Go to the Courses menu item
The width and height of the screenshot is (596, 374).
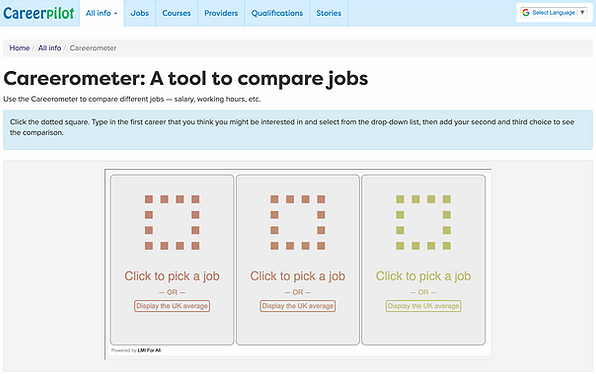176,13
